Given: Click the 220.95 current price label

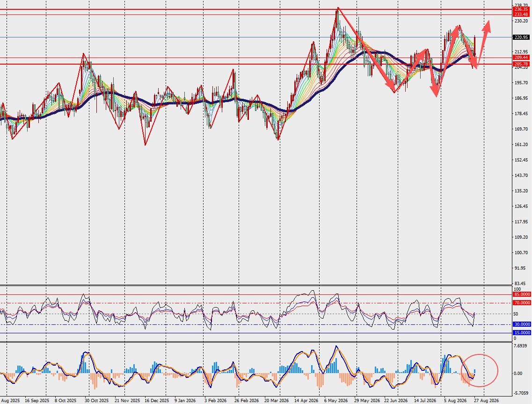Looking at the screenshot, I should coord(521,37).
